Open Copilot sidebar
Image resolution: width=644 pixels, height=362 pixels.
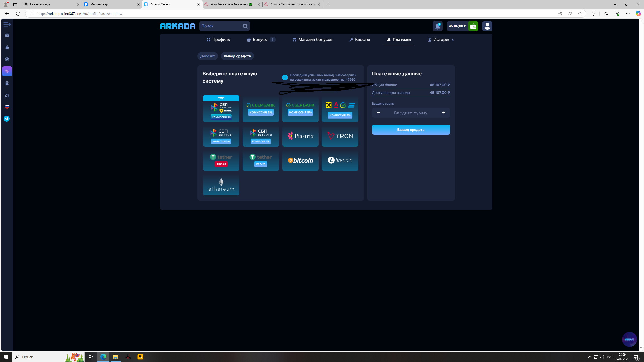pos(638,14)
